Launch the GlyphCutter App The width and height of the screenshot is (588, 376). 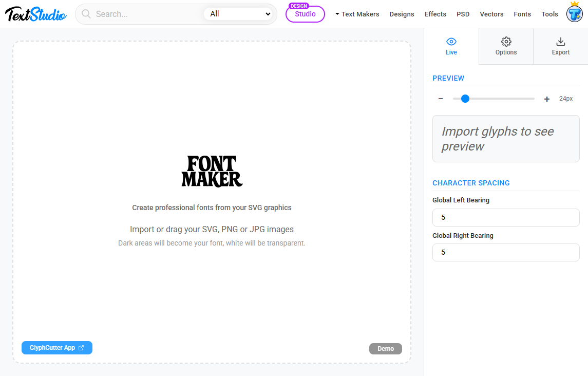click(x=56, y=348)
